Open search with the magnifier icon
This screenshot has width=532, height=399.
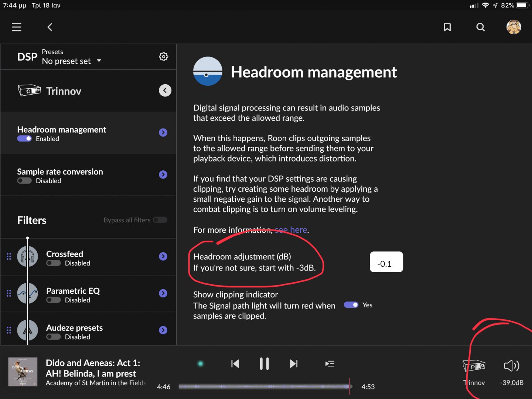(480, 27)
